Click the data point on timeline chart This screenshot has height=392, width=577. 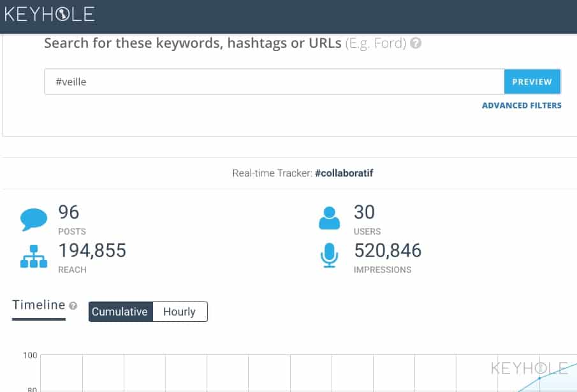click(539, 378)
